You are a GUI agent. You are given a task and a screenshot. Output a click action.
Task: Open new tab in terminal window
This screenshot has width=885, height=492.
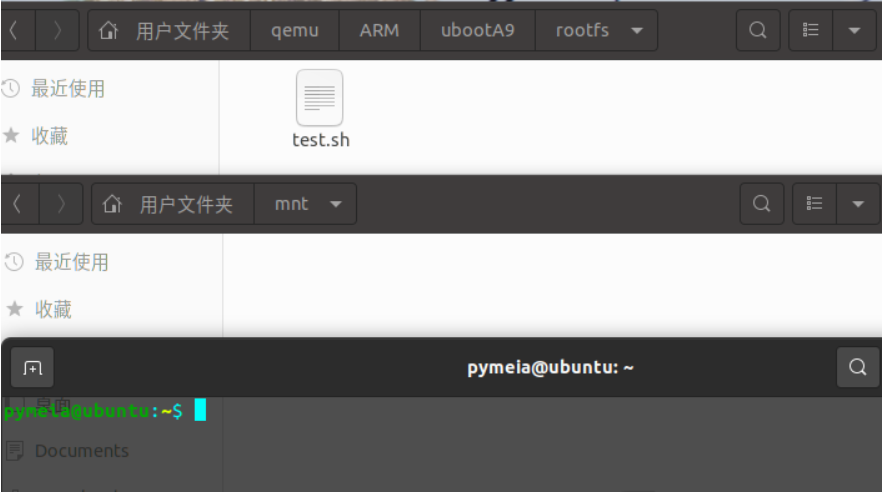[x=32, y=368]
